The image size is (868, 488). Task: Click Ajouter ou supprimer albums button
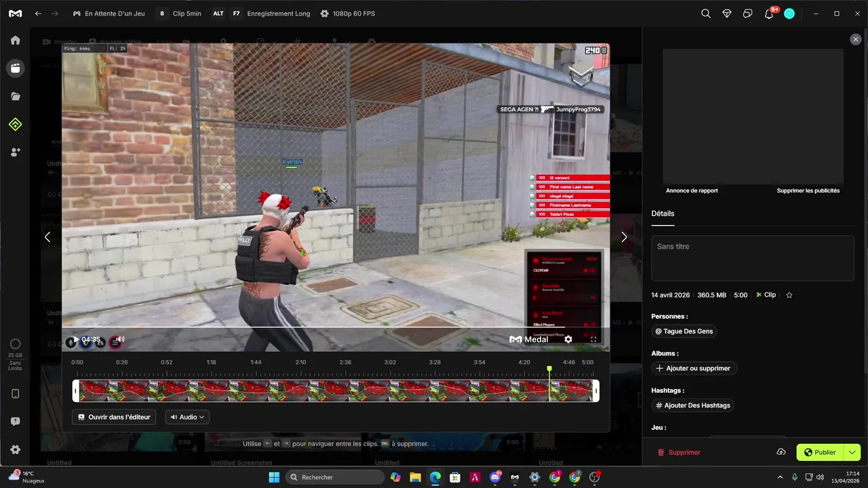point(694,368)
